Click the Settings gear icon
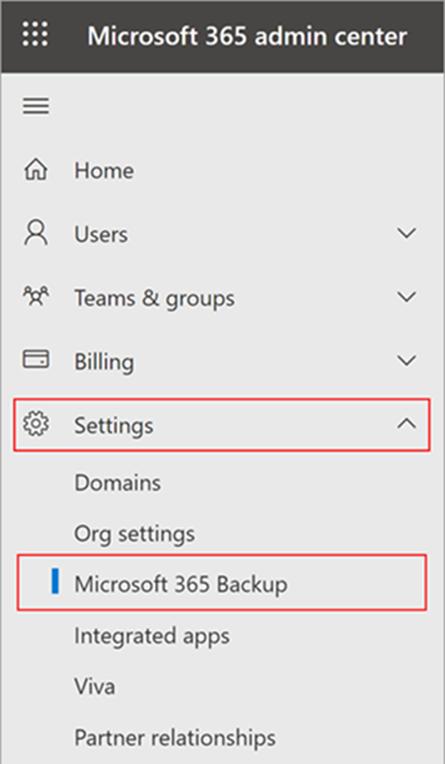The width and height of the screenshot is (445, 764). pos(36,424)
